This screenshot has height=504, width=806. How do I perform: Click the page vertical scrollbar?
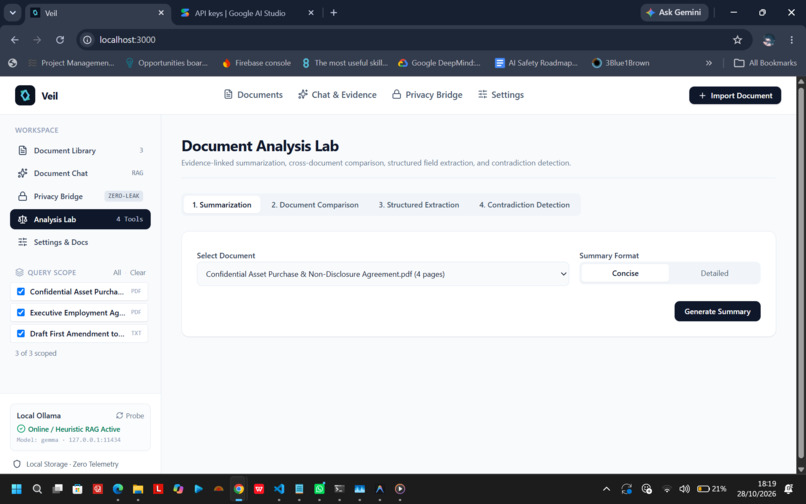click(x=800, y=275)
